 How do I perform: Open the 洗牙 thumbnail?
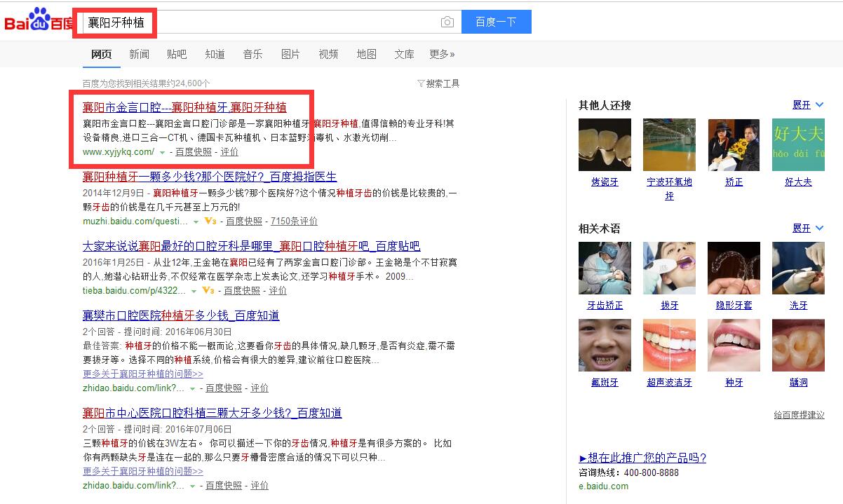coord(798,268)
